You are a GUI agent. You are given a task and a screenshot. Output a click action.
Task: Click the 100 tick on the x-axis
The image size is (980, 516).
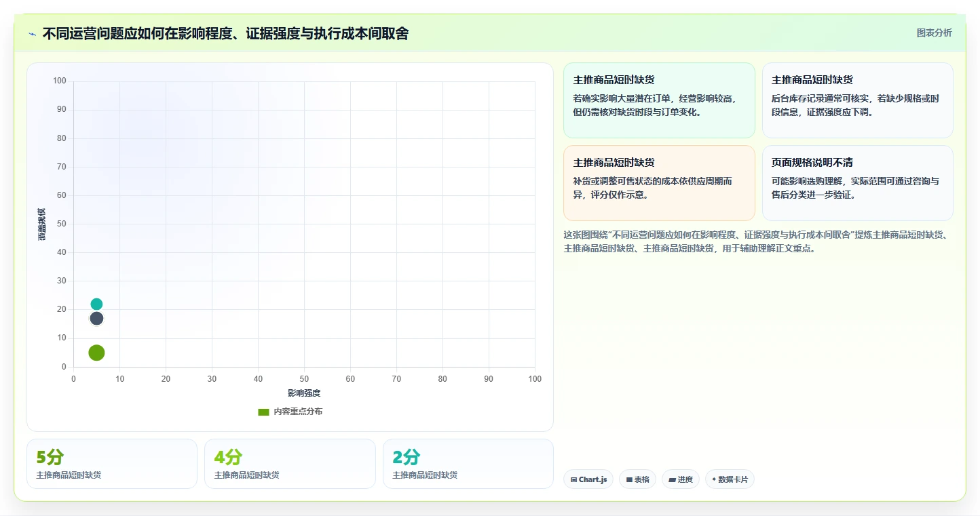[535, 379]
